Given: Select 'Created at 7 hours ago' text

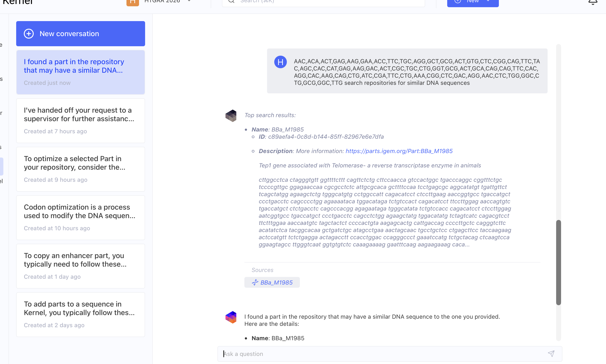Looking at the screenshot, I should 55,131.
